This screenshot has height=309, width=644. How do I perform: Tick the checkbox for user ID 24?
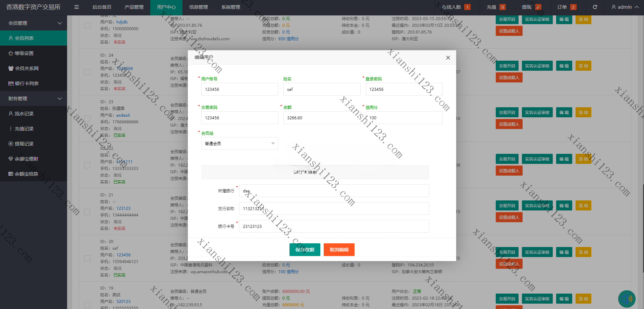click(x=87, y=72)
